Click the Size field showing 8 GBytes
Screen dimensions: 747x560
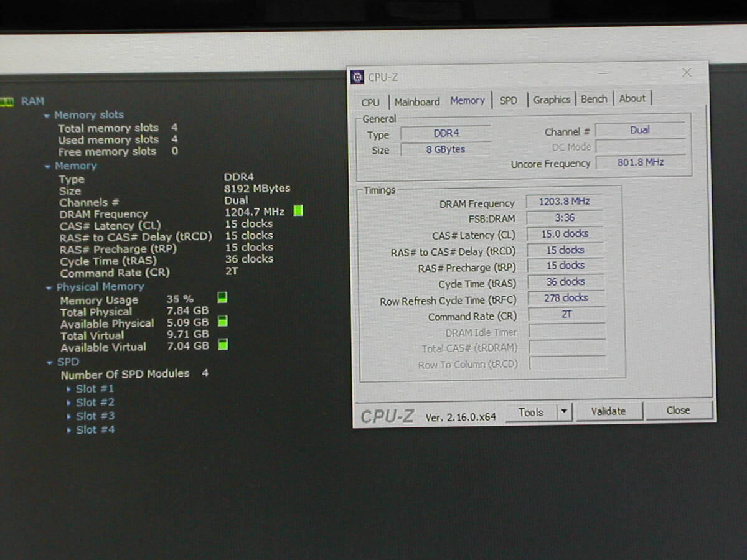[446, 149]
